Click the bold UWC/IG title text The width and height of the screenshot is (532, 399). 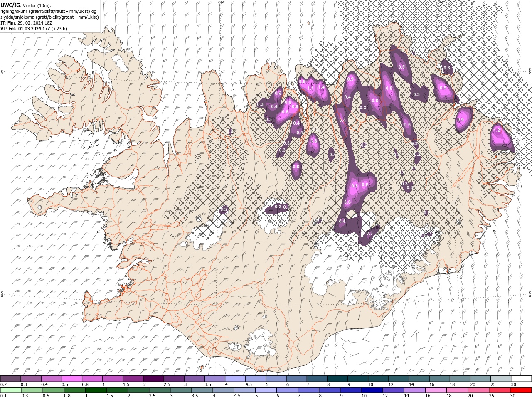coord(10,5)
